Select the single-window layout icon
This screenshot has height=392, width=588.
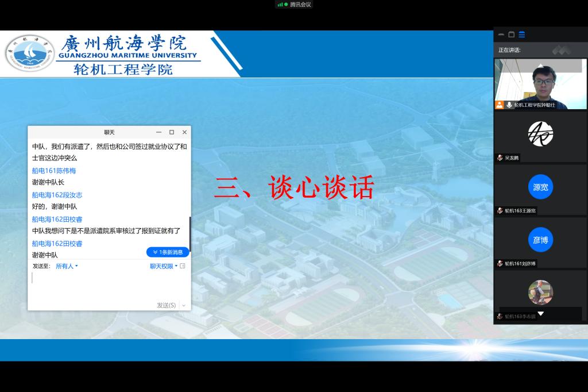512,34
